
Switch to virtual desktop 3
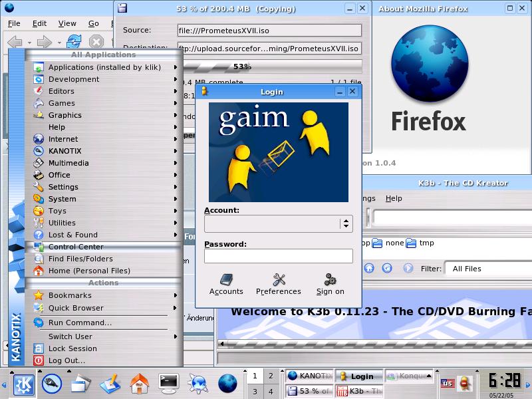pos(255,392)
